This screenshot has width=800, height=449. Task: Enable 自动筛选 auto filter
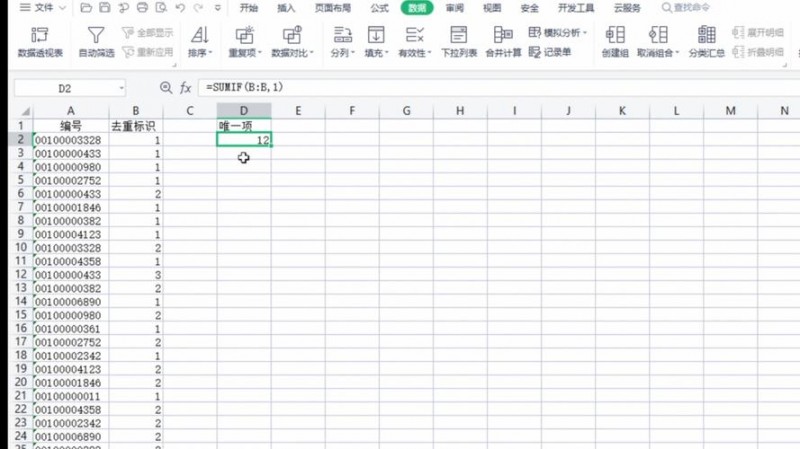pos(96,42)
